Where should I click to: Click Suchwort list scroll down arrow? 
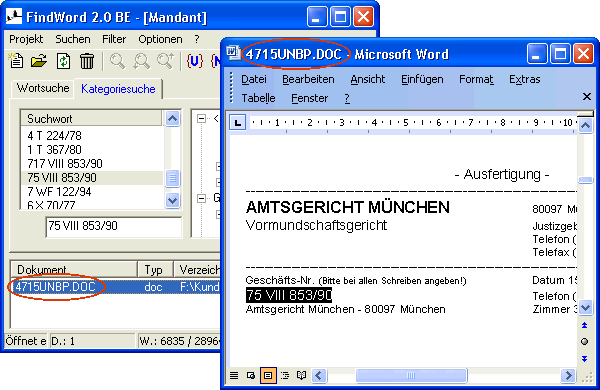point(172,200)
